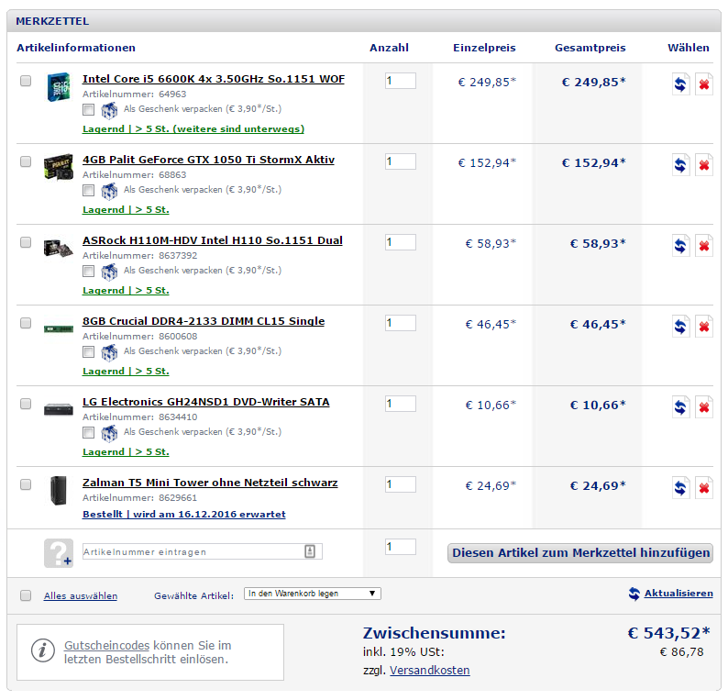Viewport: 728px width, 700px height.
Task: Click gift box icon under LG DVD-Writer
Action: point(109,433)
